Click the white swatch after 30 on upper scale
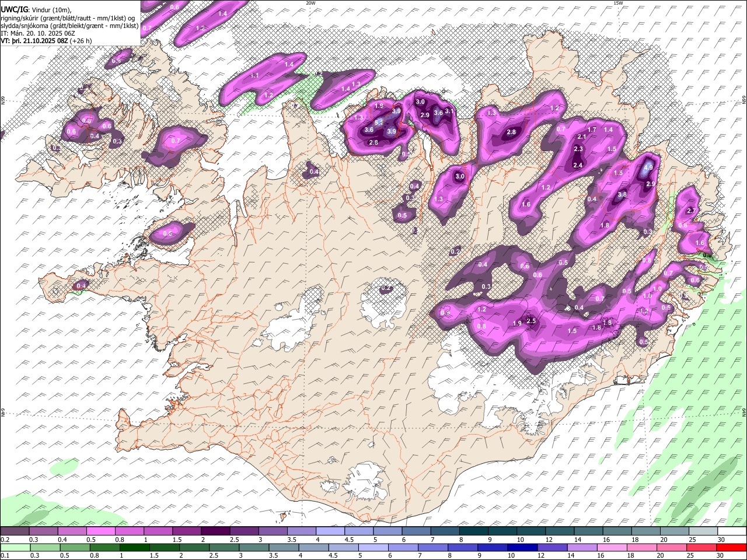This screenshot has height=560, width=747. [732, 531]
